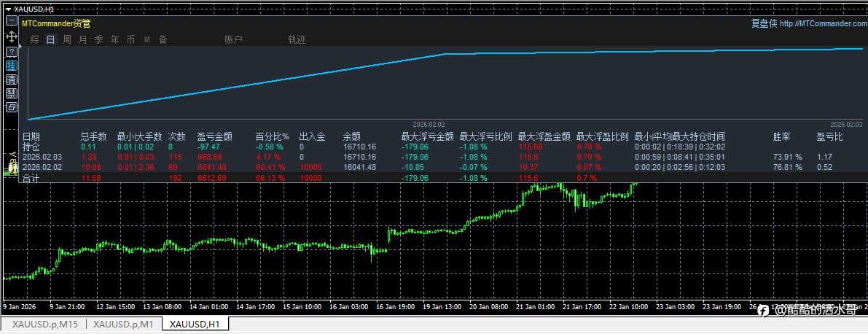This screenshot has width=868, height=334.
Task: Click the MTCommander资管 panel title
Action: tap(56, 23)
